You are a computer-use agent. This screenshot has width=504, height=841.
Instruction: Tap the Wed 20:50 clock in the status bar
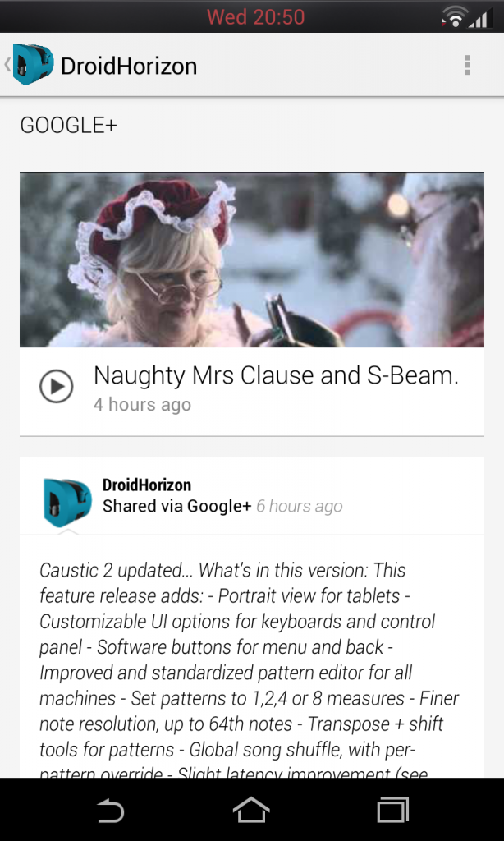(x=256, y=17)
